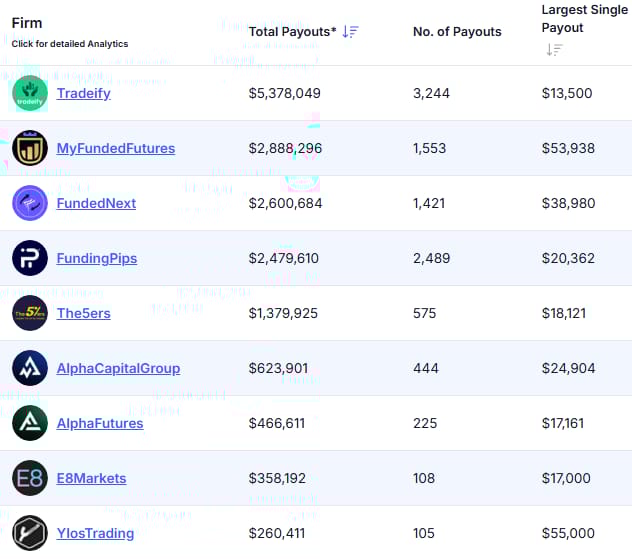This screenshot has width=632, height=559.
Task: Click the FundedNext purple logo icon
Action: (30, 203)
